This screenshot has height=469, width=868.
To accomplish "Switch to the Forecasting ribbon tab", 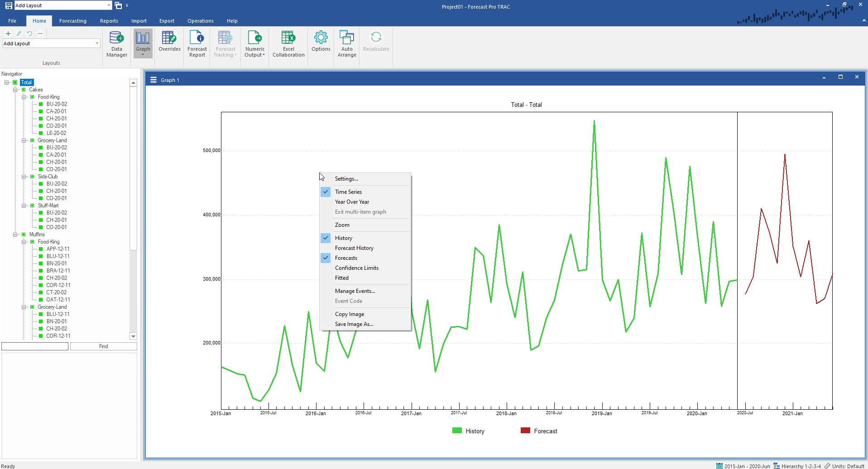I will (x=73, y=21).
